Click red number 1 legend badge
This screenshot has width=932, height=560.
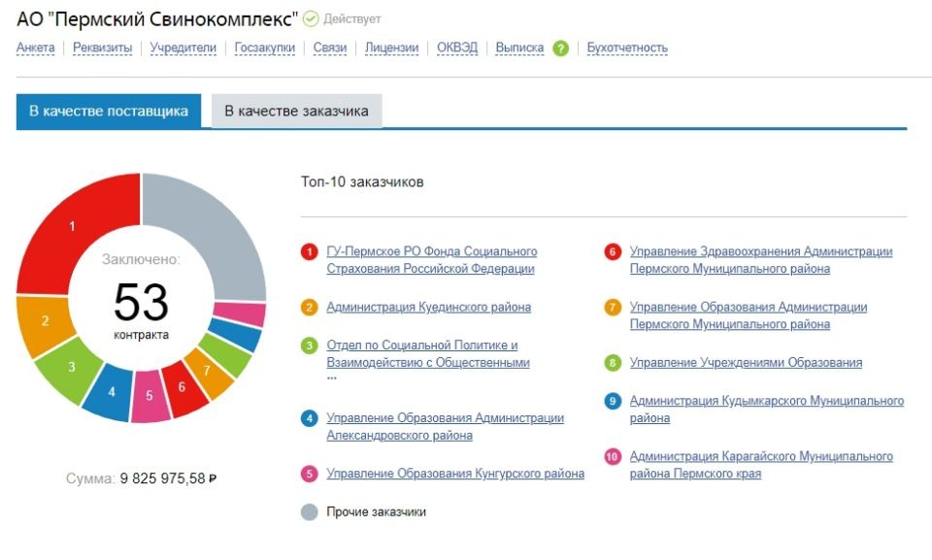310,252
